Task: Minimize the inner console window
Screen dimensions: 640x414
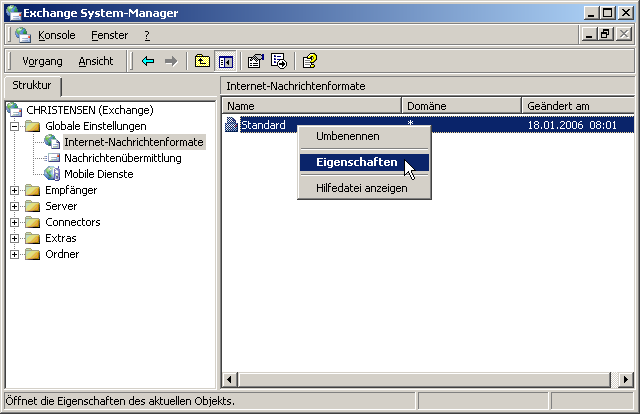Action: pos(589,34)
